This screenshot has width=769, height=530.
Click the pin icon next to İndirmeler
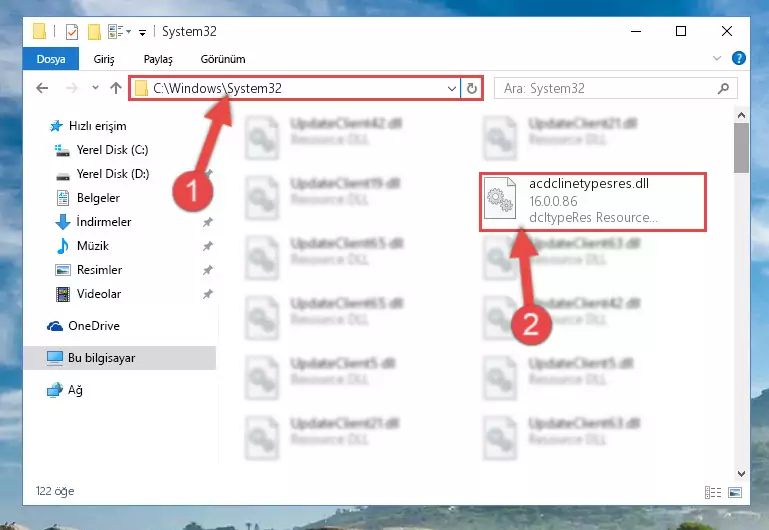click(208, 222)
